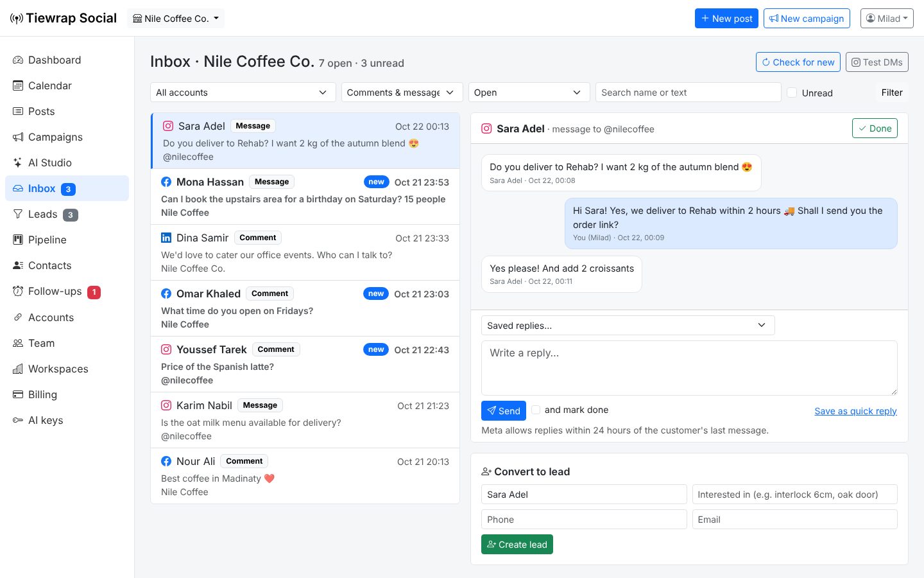Image resolution: width=924 pixels, height=578 pixels.
Task: Open the Follow-ups alarm icon
Action: (18, 291)
